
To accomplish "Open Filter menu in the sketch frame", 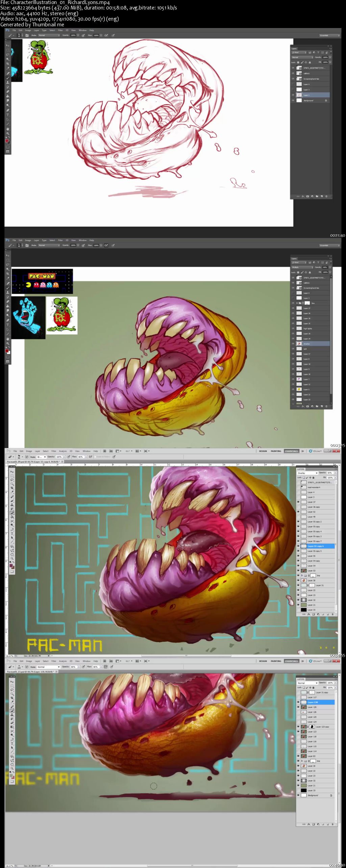I will [60, 30].
